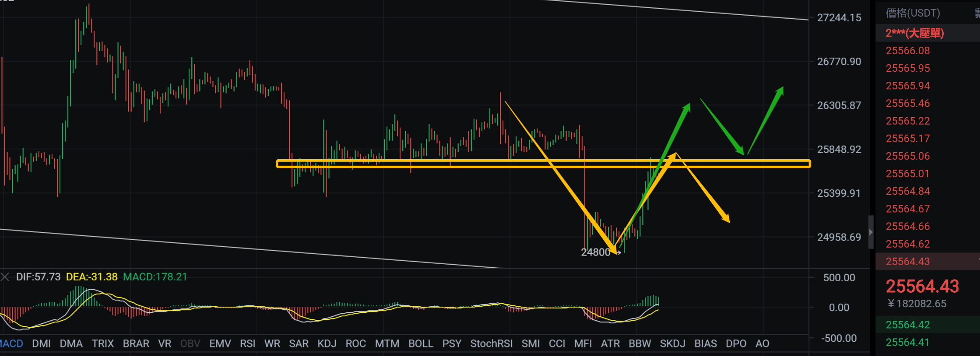Activate the StochRSI indicator
The height and width of the screenshot is (356, 980).
pos(491,343)
